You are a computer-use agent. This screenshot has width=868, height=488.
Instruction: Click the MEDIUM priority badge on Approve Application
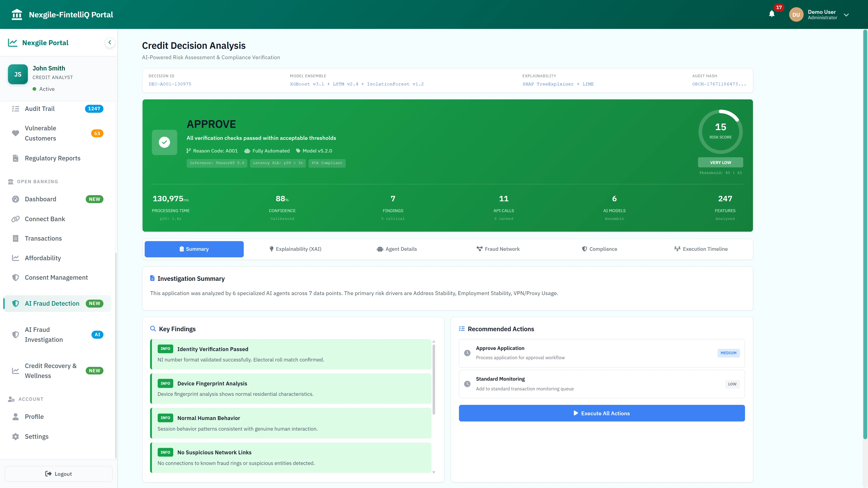[x=729, y=353]
